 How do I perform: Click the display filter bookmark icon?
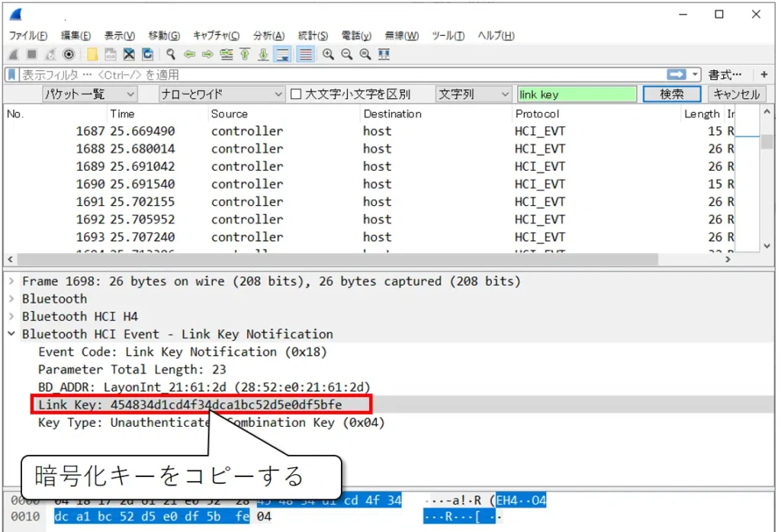(x=11, y=75)
